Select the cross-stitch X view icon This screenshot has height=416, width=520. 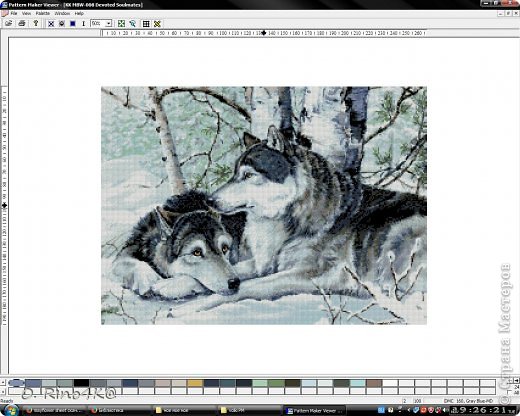click(51, 24)
